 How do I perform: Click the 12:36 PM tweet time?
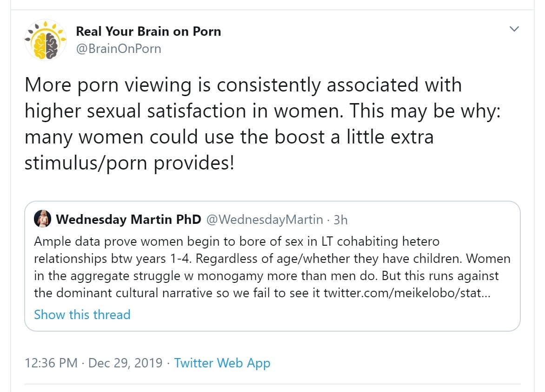(51, 363)
